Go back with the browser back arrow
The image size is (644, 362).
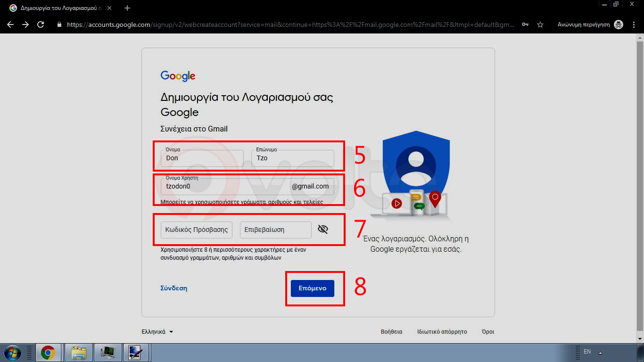click(x=10, y=25)
